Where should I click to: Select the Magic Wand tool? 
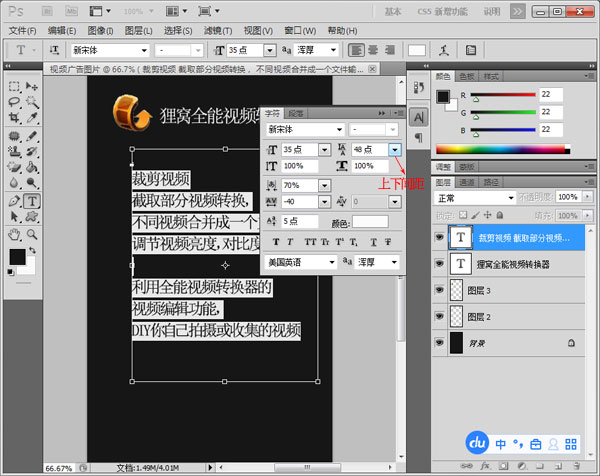tap(32, 102)
